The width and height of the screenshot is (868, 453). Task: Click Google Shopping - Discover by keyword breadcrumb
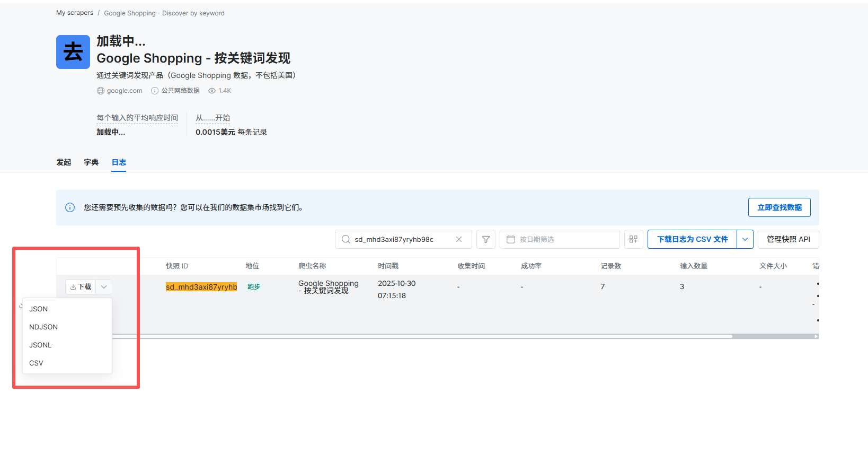pos(164,13)
